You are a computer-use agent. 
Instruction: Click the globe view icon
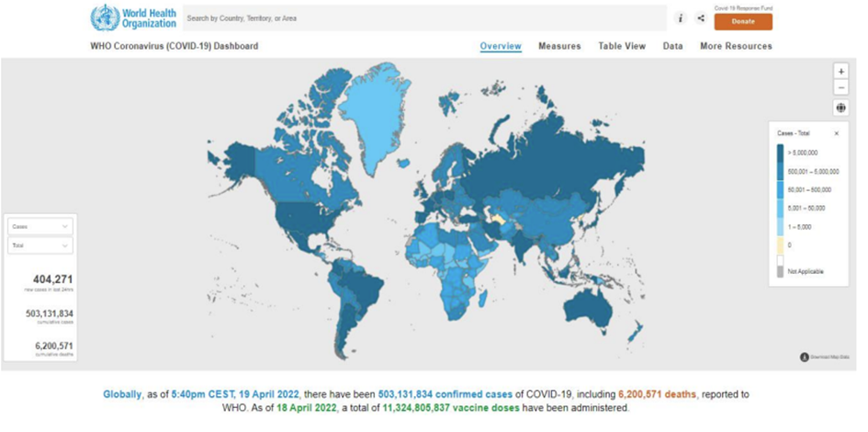[840, 108]
